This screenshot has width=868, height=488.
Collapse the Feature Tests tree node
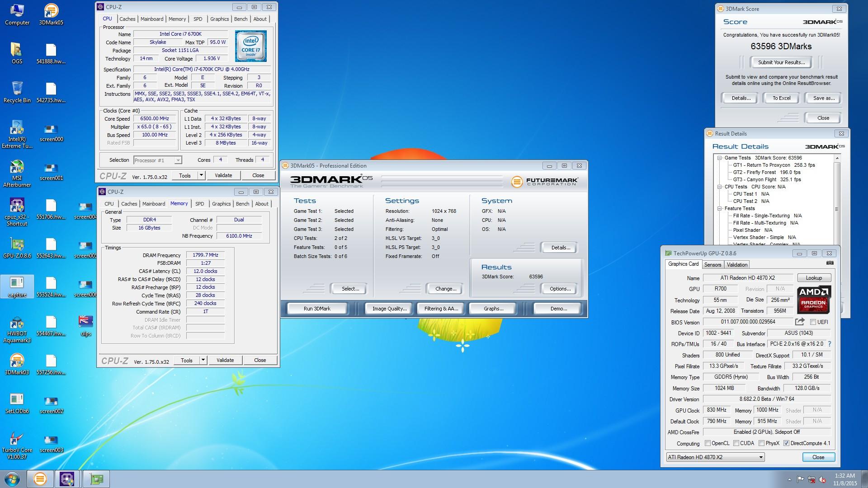pyautogui.click(x=719, y=208)
